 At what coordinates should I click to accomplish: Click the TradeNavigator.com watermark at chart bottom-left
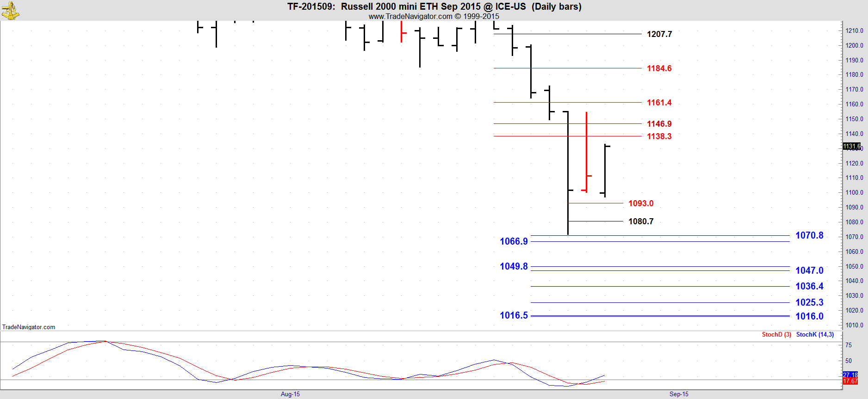(29, 327)
